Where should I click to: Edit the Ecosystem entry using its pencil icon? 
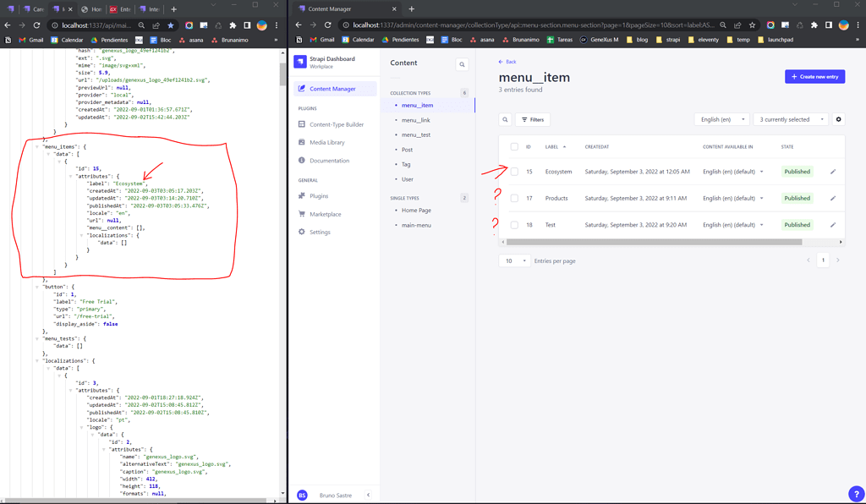pyautogui.click(x=832, y=171)
